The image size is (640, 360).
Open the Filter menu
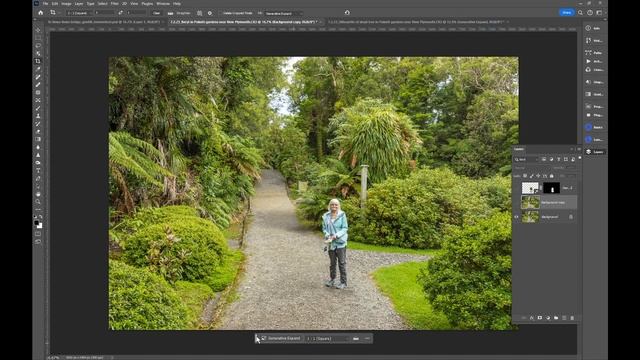click(115, 4)
